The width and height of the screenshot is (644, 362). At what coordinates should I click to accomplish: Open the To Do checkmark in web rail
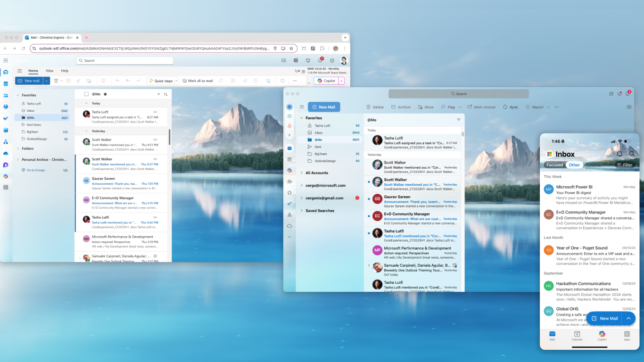point(6,118)
